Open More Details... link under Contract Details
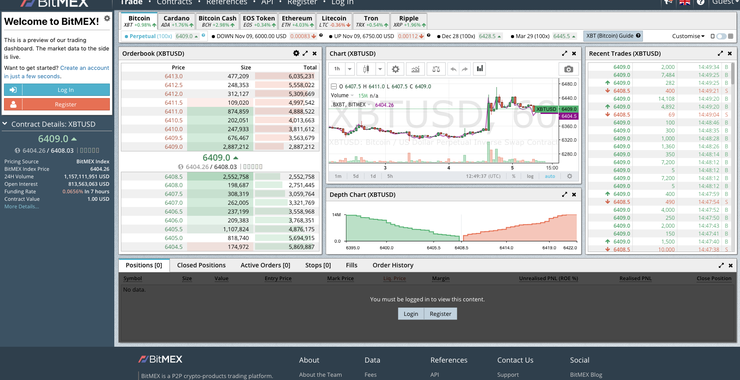The height and width of the screenshot is (380, 740). point(22,206)
